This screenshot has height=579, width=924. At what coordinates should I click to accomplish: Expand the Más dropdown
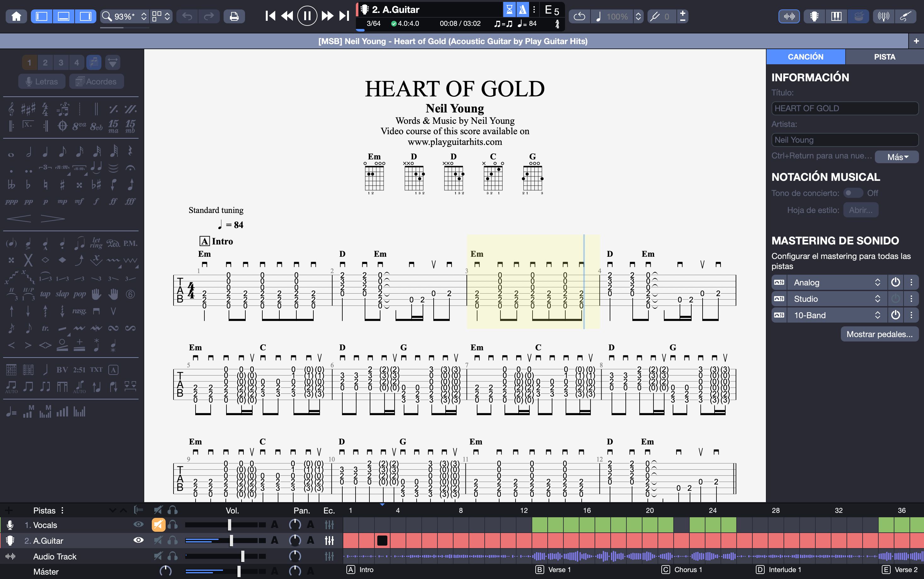897,157
